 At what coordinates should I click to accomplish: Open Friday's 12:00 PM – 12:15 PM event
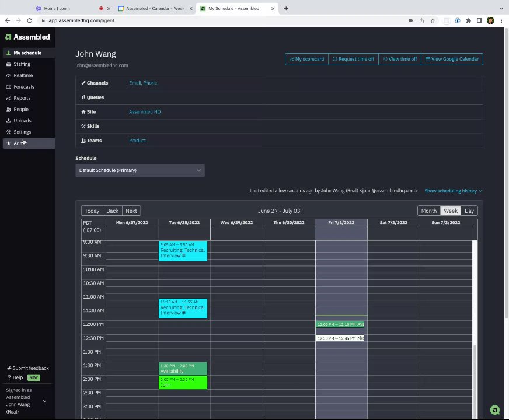[340, 324]
